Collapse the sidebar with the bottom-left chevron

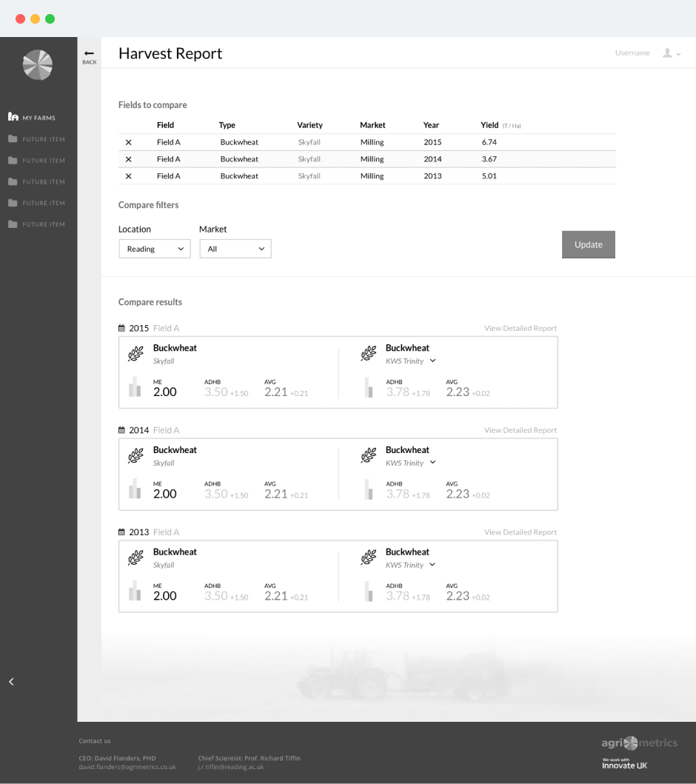[11, 681]
